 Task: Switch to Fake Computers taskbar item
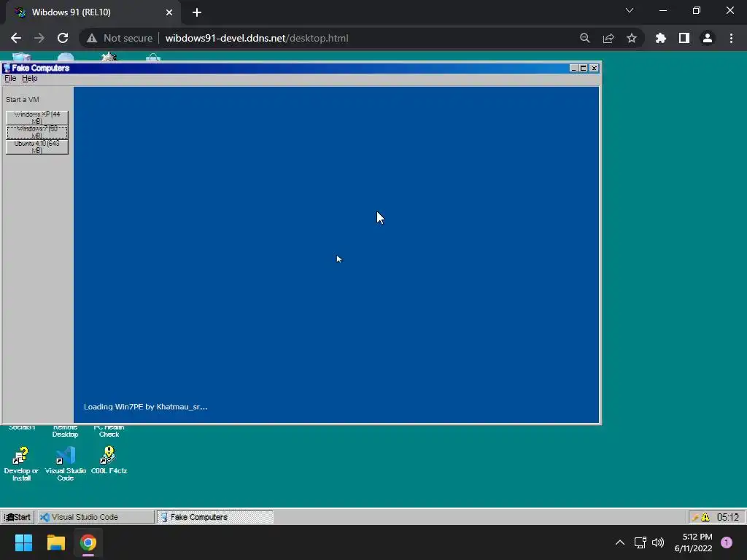215,517
